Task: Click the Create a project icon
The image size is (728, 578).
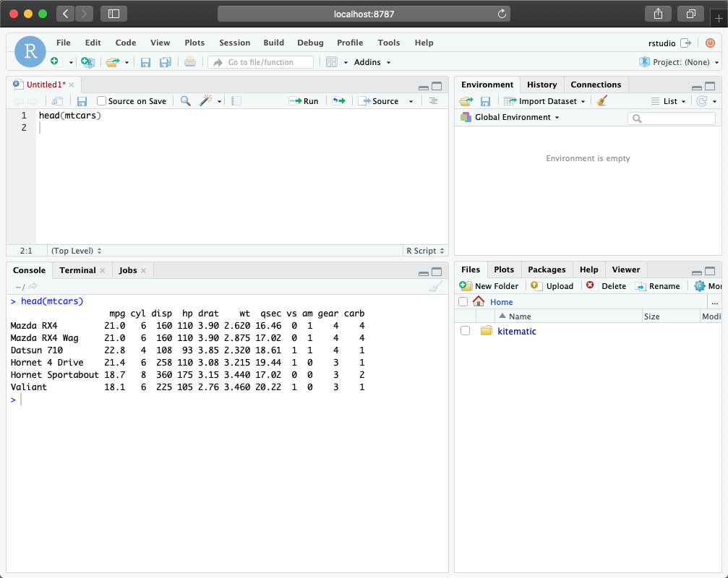Action: coord(87,61)
